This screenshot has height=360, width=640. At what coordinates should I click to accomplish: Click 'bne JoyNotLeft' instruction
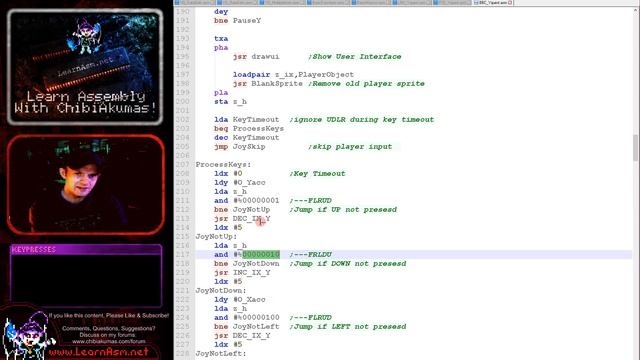click(247, 327)
